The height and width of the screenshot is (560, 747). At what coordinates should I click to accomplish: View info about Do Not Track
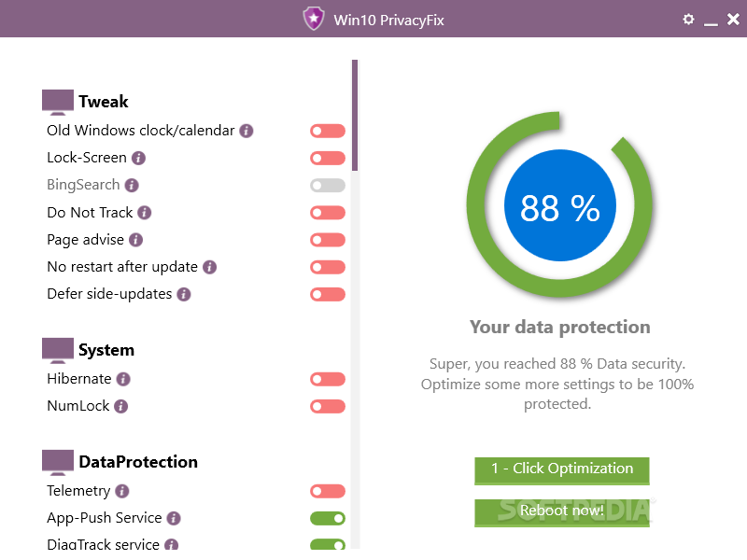tap(145, 213)
